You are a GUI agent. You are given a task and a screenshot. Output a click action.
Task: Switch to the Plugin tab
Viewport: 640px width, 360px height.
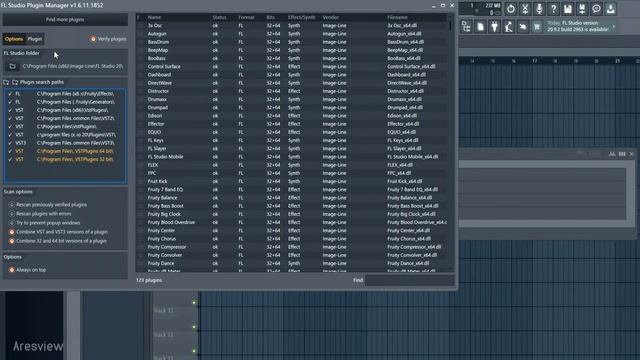coord(34,39)
